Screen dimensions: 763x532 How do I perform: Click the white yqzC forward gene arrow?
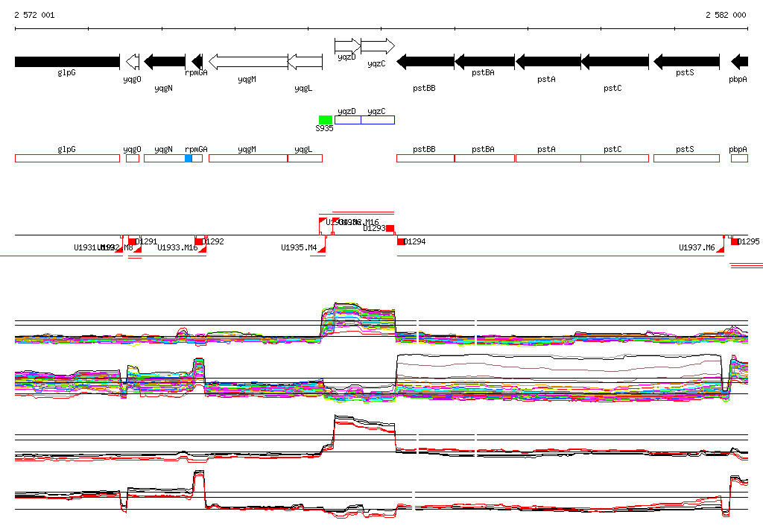378,46
